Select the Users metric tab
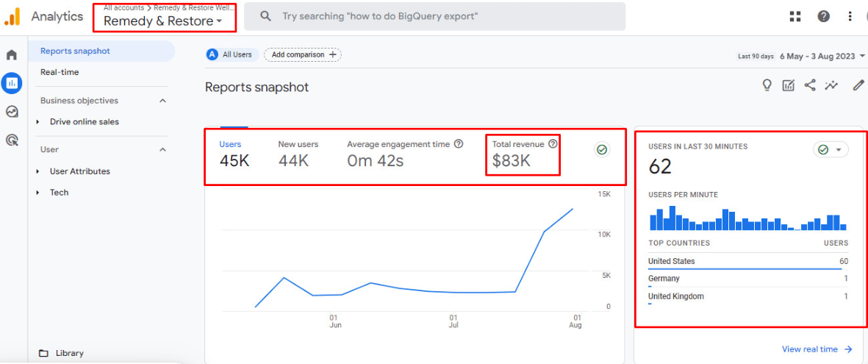 (x=234, y=154)
